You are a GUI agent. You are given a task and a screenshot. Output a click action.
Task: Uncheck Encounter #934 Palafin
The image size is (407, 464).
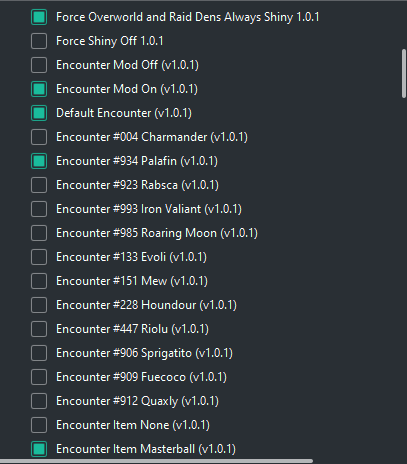[x=39, y=161]
